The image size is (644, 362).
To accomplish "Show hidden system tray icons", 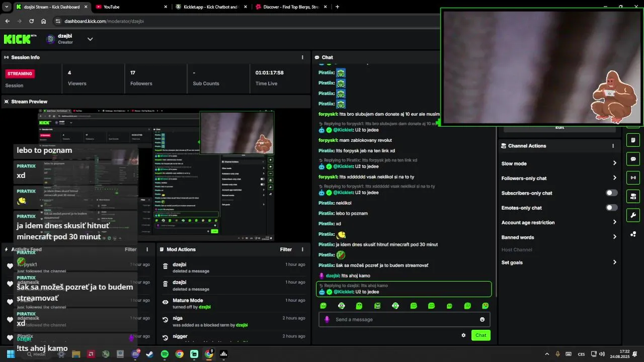I will (x=547, y=354).
